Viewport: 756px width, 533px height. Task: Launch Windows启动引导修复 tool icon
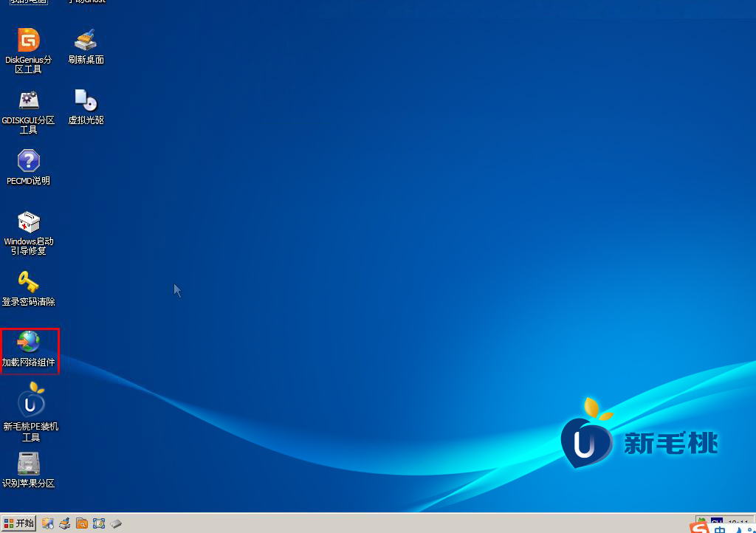(29, 233)
